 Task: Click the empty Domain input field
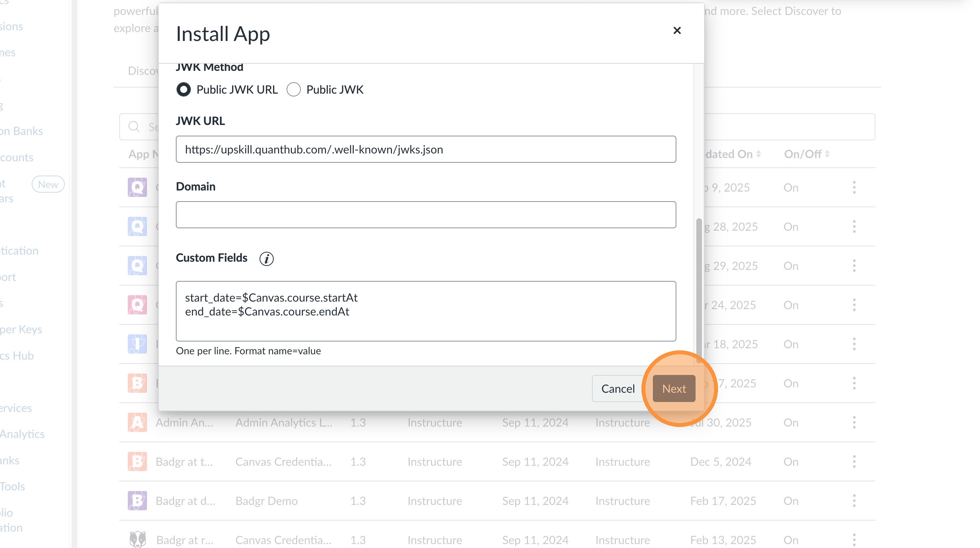pos(426,215)
